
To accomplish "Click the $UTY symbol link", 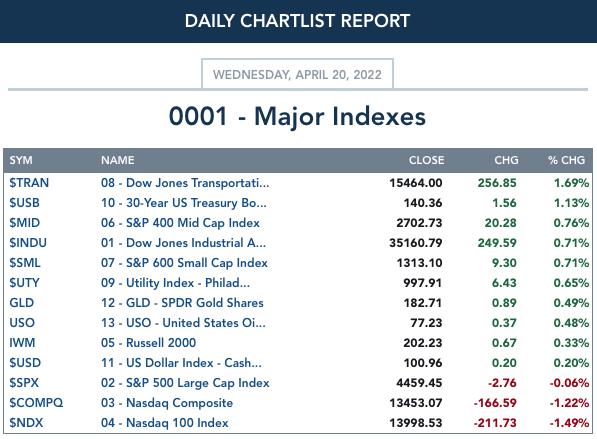I will 24,283.
